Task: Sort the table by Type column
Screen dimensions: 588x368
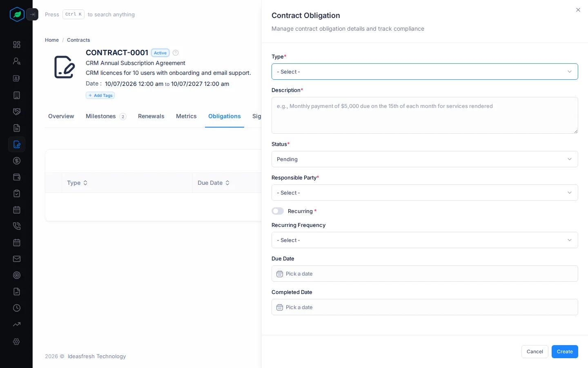Action: click(x=77, y=183)
